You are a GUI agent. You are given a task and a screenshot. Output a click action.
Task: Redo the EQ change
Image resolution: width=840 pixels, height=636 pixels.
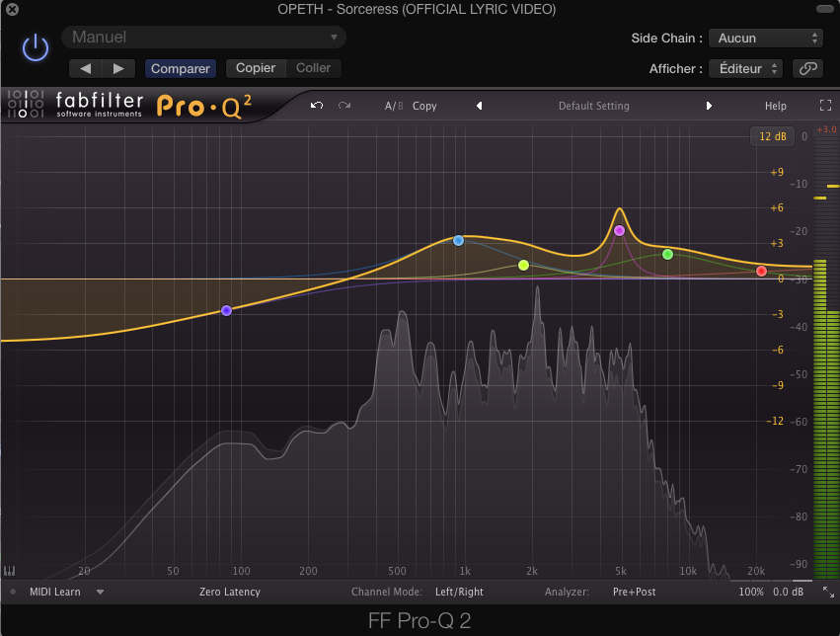tap(344, 106)
